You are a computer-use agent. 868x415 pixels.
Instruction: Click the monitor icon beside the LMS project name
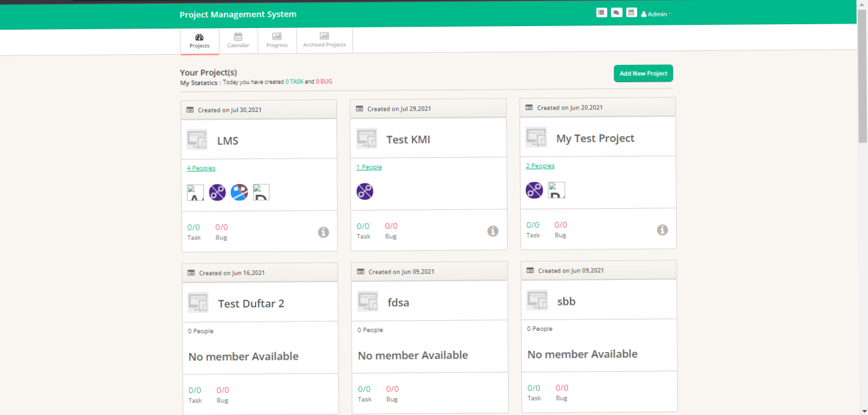pos(196,139)
